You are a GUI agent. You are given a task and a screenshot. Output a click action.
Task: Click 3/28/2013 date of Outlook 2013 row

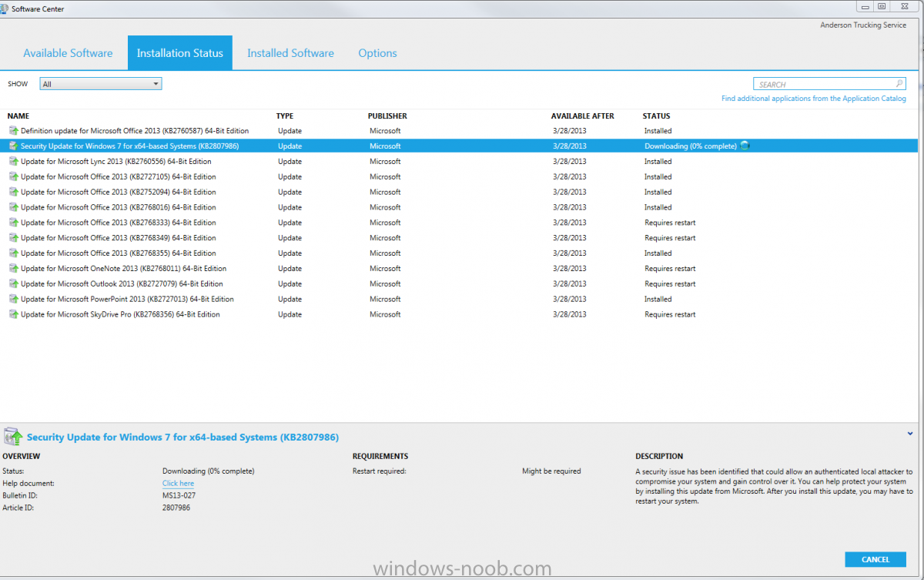point(569,284)
